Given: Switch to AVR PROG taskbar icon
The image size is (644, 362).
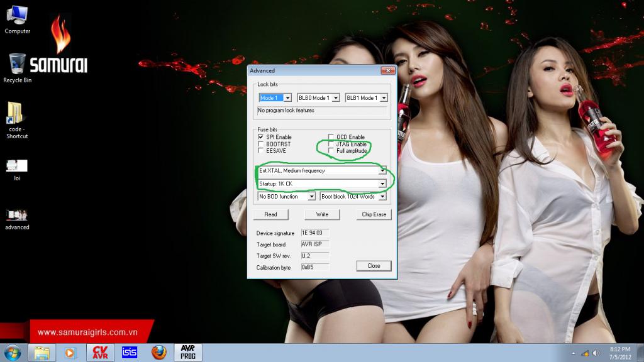Looking at the screenshot, I should (188, 353).
